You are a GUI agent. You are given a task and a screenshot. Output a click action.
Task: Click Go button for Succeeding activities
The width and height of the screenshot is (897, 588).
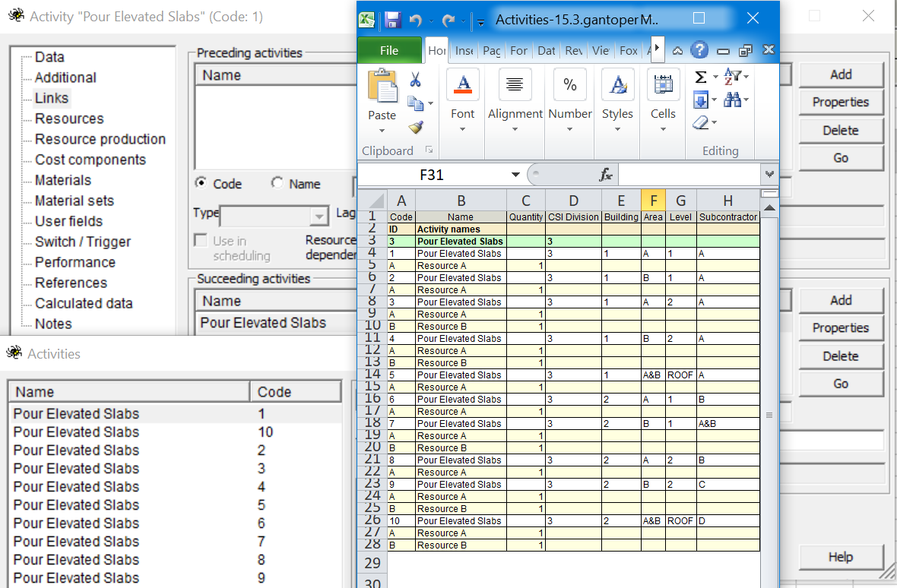pyautogui.click(x=841, y=384)
